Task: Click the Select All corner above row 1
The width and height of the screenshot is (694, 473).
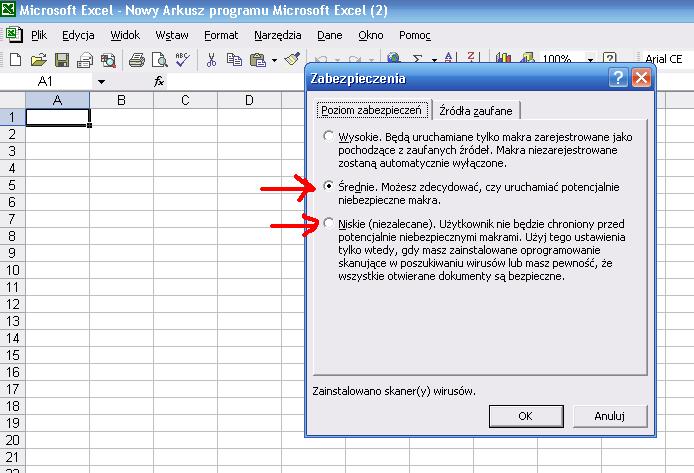Action: pyautogui.click(x=12, y=100)
